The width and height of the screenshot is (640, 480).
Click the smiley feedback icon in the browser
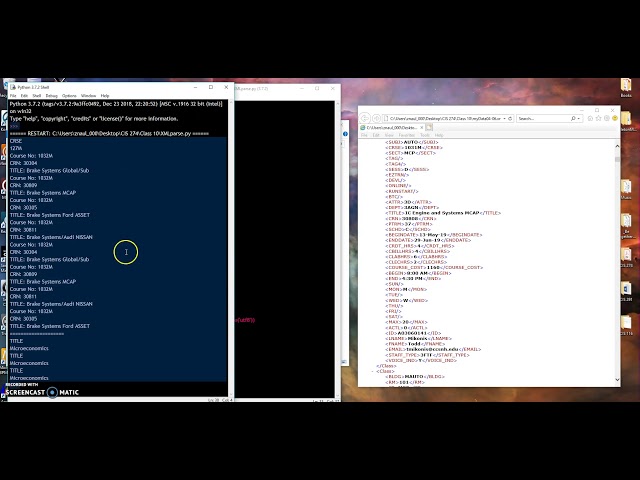615,118
